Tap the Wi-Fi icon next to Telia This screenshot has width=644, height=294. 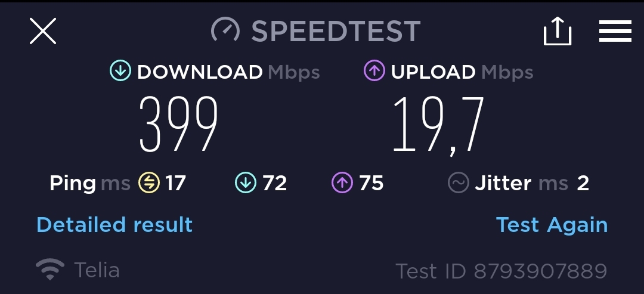pyautogui.click(x=50, y=270)
